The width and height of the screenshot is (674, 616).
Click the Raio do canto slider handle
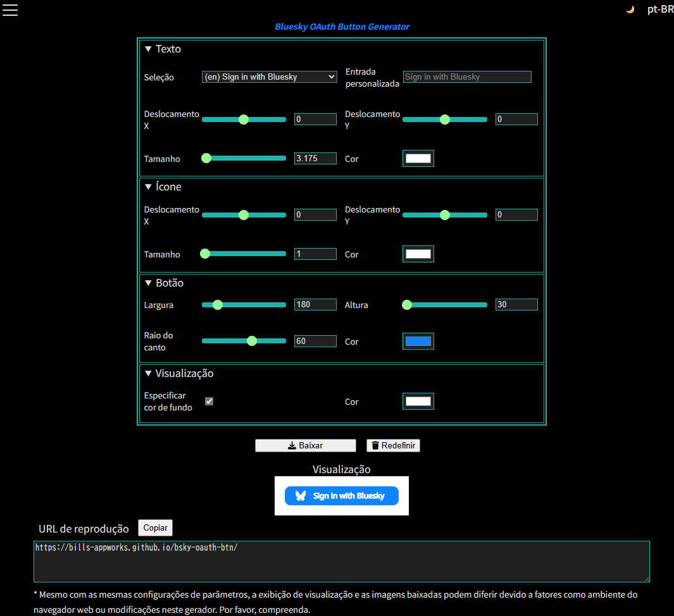click(x=252, y=341)
